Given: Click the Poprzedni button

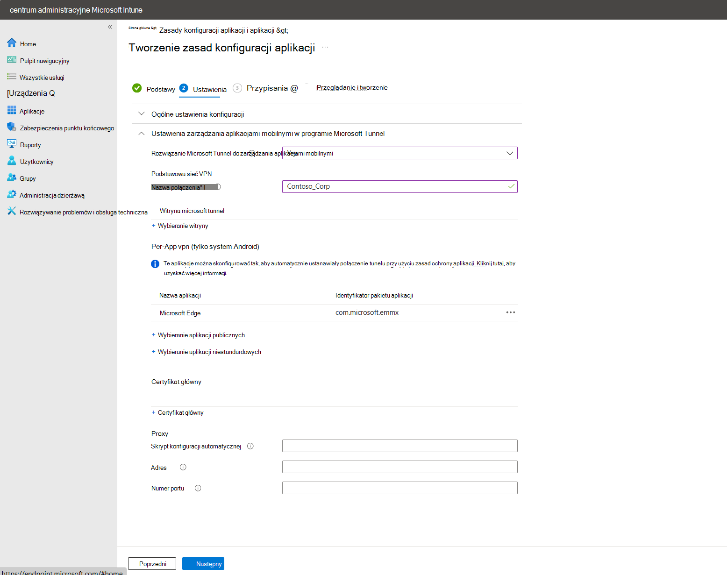Looking at the screenshot, I should [152, 564].
